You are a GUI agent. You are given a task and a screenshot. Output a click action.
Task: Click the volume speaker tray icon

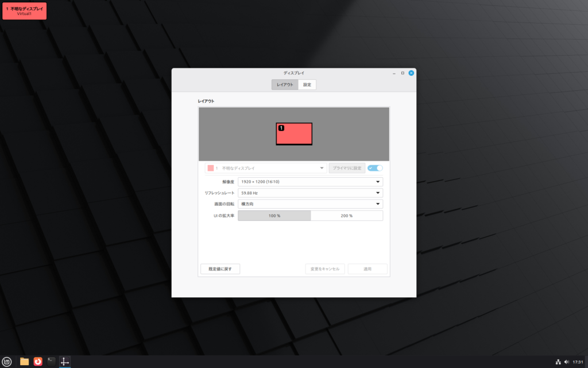coord(566,362)
